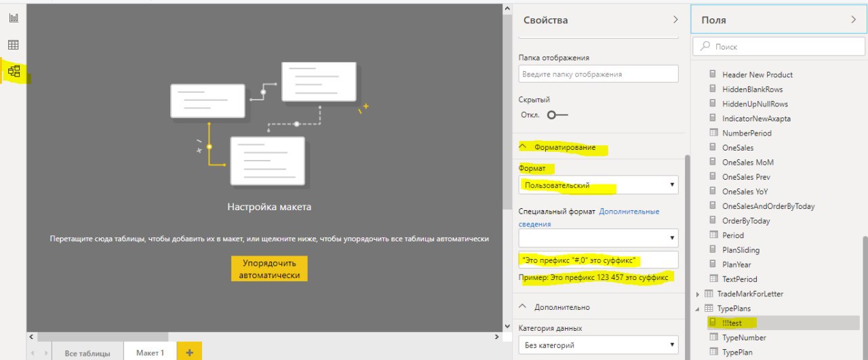Image resolution: width=868 pixels, height=360 pixels.
Task: Collapse the Форматирование section
Action: 522,146
